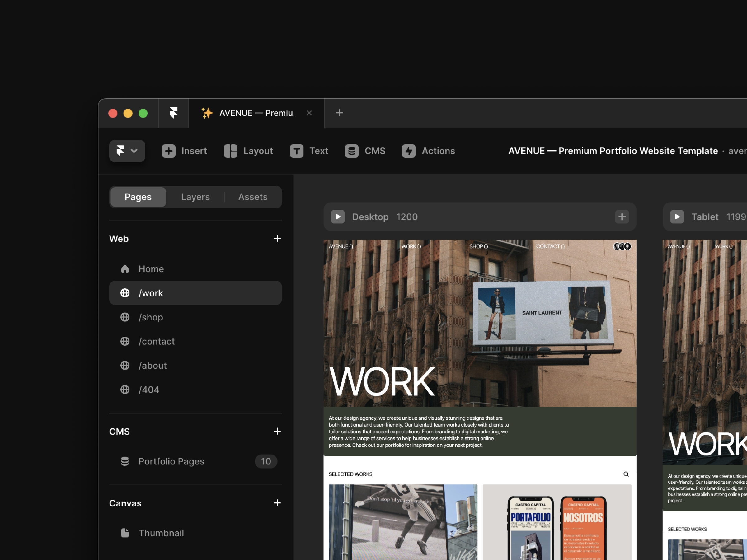This screenshot has height=560, width=747.
Task: Click the Canvas section heading
Action: point(125,503)
